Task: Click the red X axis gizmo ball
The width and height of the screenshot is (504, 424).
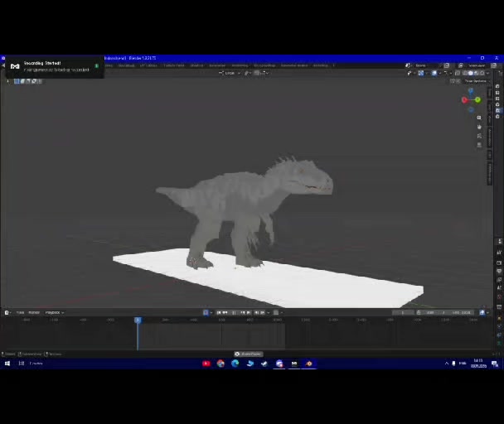Action: (464, 100)
